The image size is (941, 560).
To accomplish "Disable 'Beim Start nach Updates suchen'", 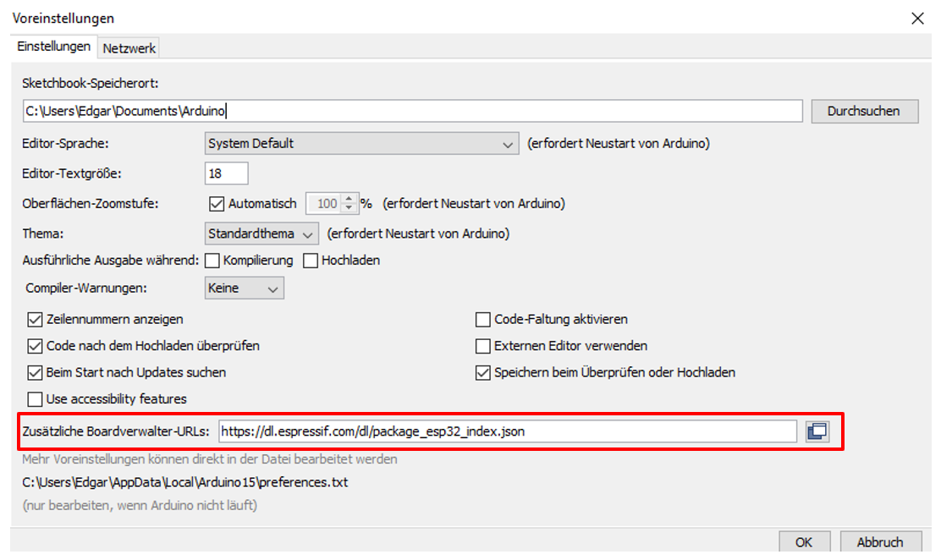I will pyautogui.click(x=35, y=372).
